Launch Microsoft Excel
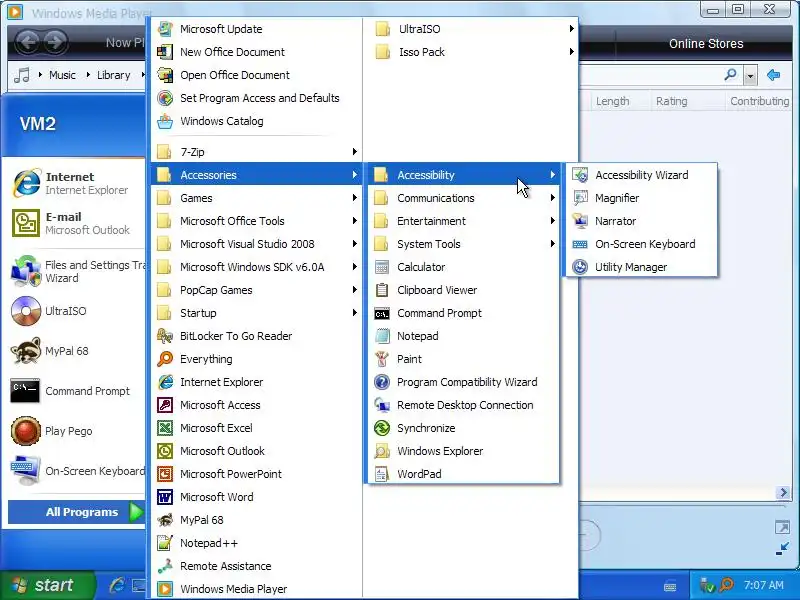 point(257,428)
